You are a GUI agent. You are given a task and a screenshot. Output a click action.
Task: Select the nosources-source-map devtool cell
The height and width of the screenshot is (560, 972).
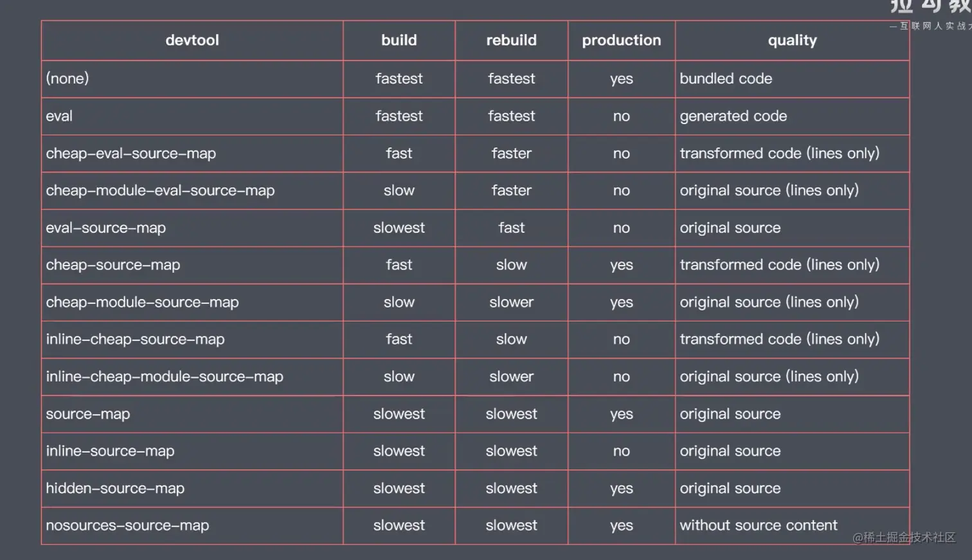(x=127, y=526)
